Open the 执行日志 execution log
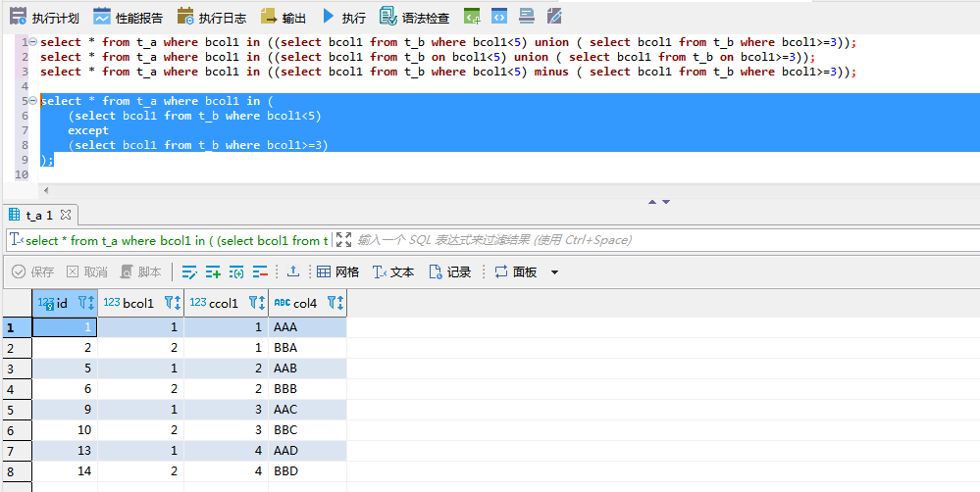The height and width of the screenshot is (492, 980). tap(211, 17)
